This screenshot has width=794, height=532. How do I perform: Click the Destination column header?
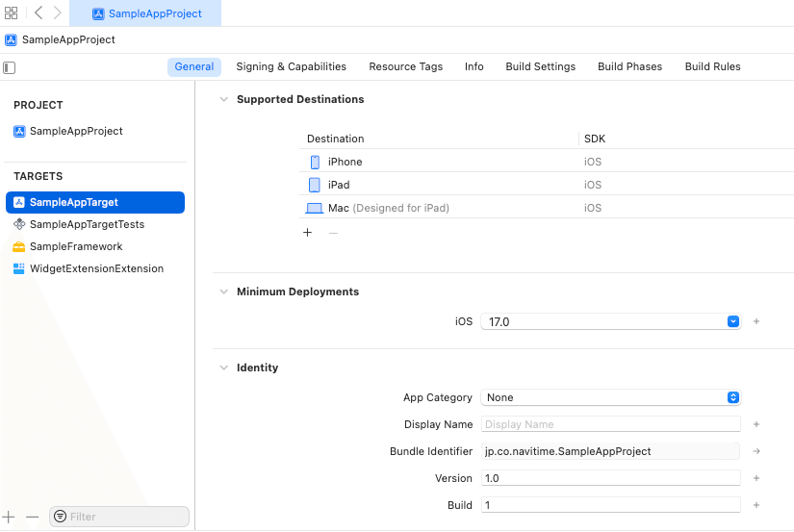pyautogui.click(x=335, y=139)
